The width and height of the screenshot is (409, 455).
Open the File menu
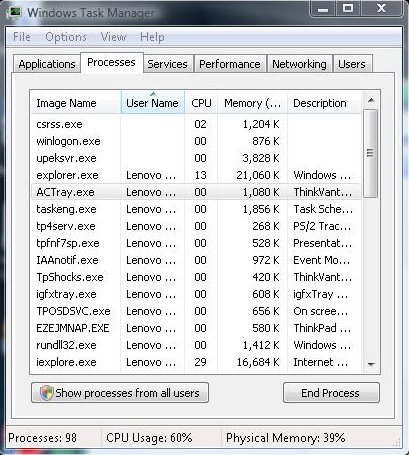click(22, 37)
